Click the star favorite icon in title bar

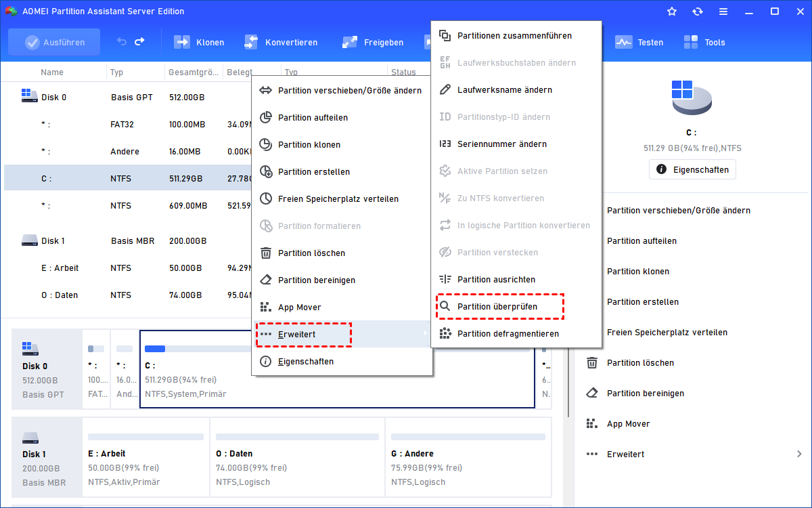pos(672,12)
